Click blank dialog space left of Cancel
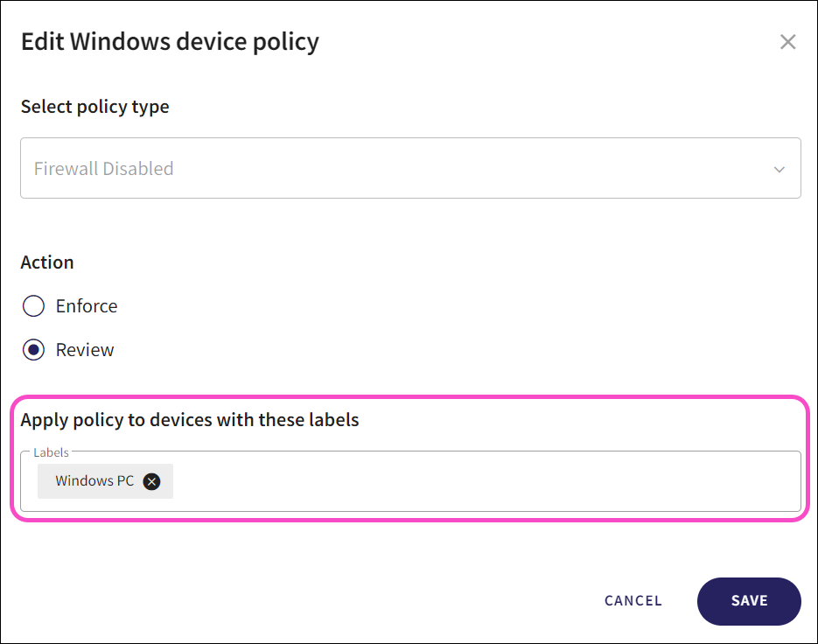Viewport: 818px width, 644px height. pos(306,601)
